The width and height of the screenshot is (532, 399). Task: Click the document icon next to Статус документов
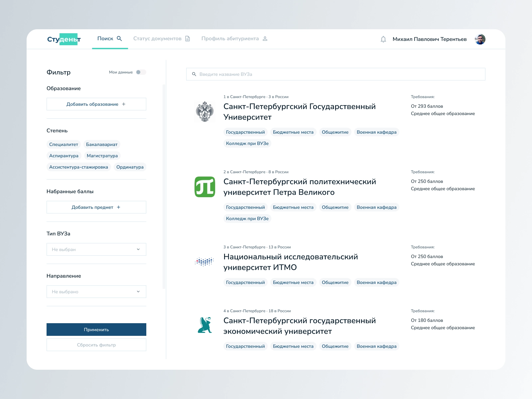pyautogui.click(x=188, y=39)
